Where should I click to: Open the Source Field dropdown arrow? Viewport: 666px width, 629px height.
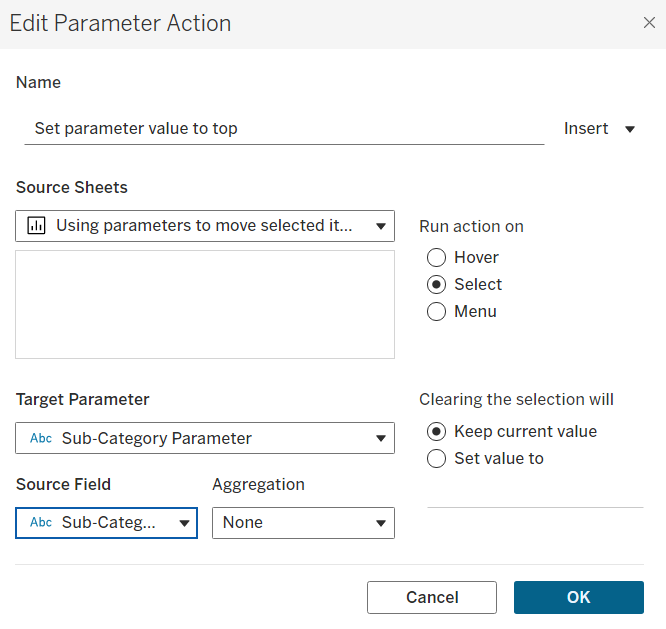coord(183,523)
